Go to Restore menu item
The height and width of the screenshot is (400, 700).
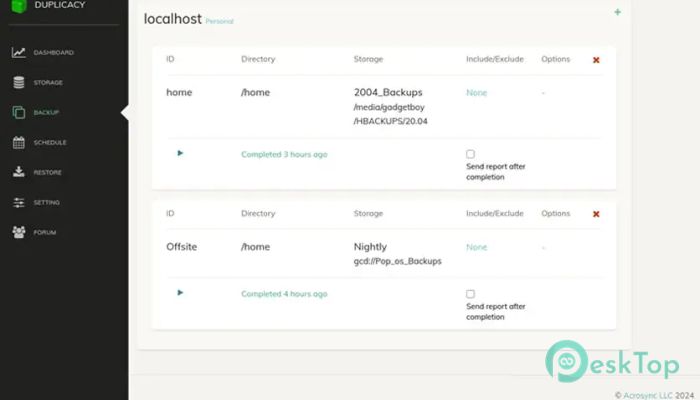coord(47,172)
